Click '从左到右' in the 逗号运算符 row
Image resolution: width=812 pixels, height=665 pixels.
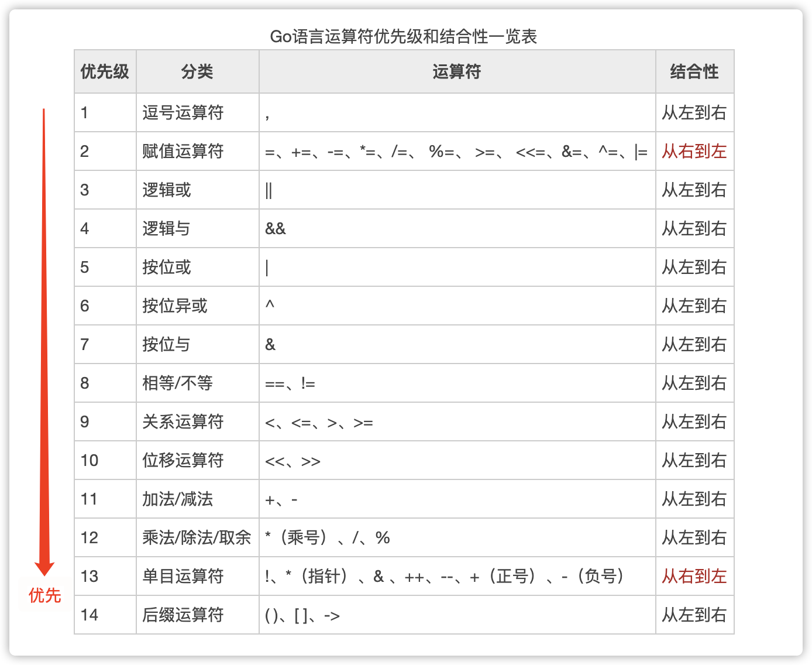coord(694,112)
